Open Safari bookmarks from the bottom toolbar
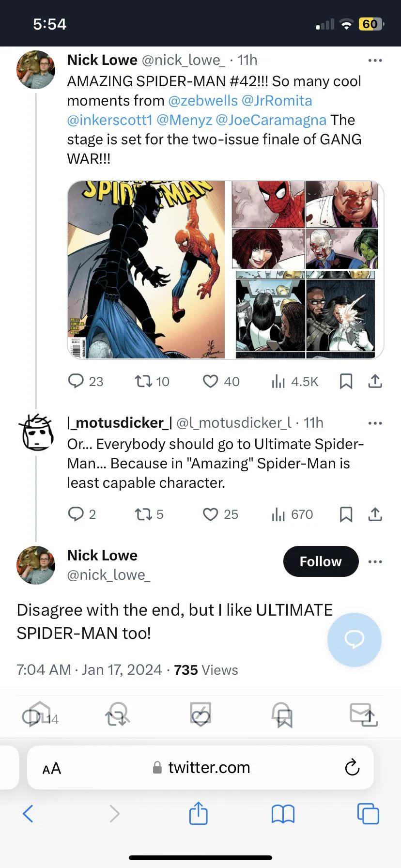401x868 pixels. coord(283,814)
